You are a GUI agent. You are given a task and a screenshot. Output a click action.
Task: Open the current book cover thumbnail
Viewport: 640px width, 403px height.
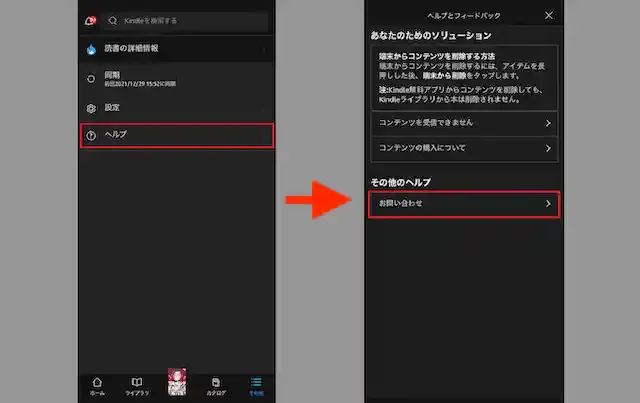pos(177,382)
